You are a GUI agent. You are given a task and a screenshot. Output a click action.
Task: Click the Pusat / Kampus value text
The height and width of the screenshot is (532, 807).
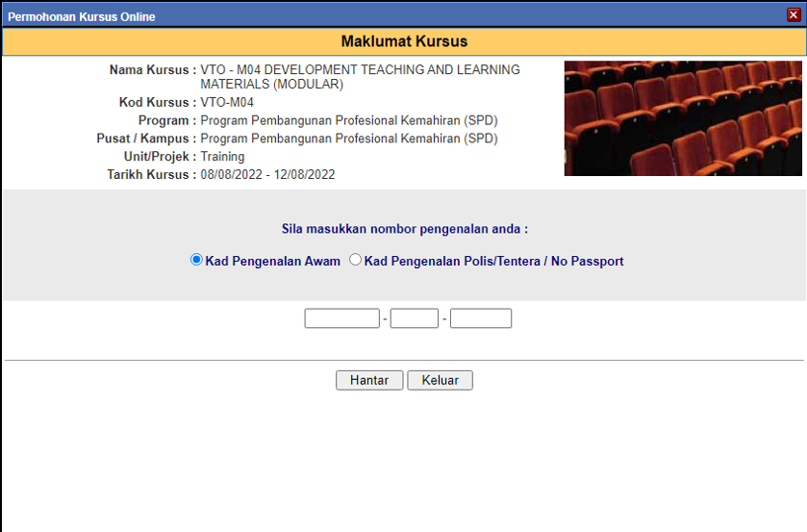[349, 139]
